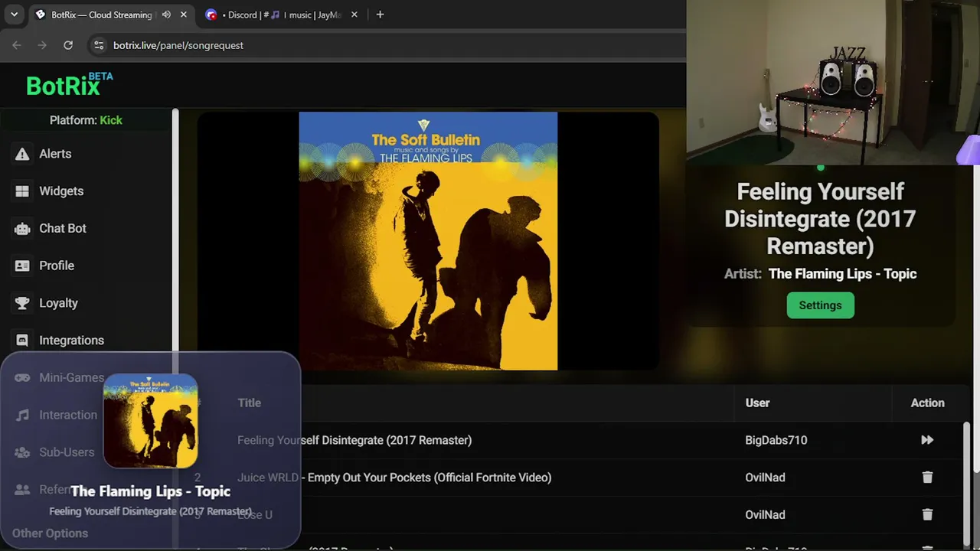The width and height of the screenshot is (980, 551).
Task: Switch to the BotRix Cloud Streaming tab
Action: click(112, 15)
